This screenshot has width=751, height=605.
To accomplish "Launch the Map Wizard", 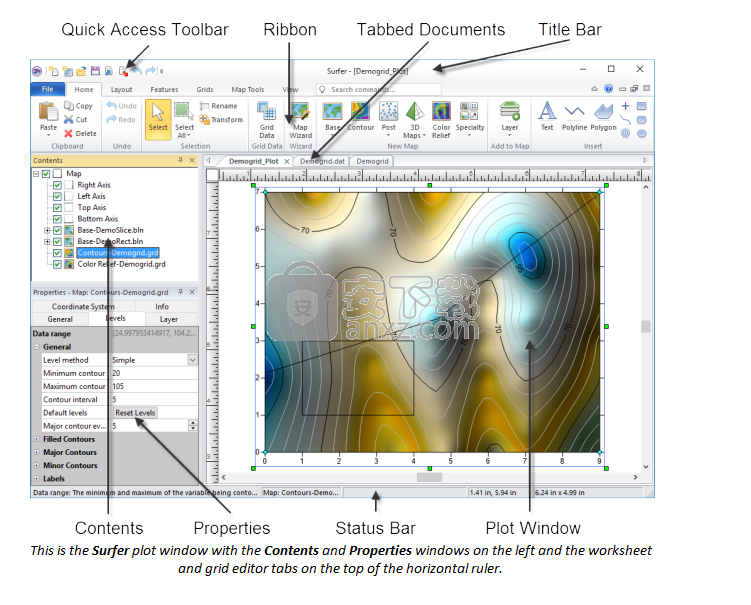I will [300, 120].
